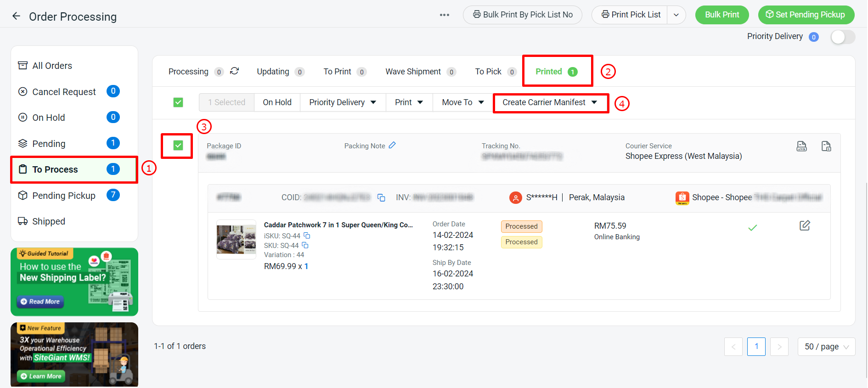The width and height of the screenshot is (868, 388).
Task: Change the 50 / page size selector
Action: pos(826,347)
